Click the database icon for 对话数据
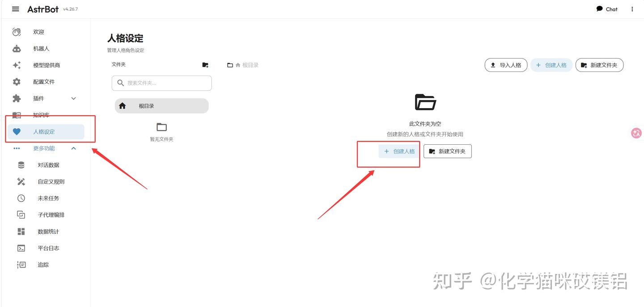Viewport: 644px width, 307px height. 21,165
